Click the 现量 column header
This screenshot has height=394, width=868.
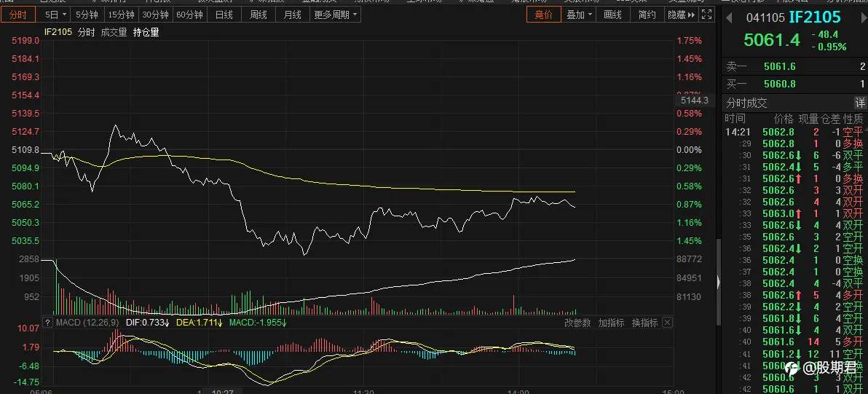pyautogui.click(x=808, y=119)
